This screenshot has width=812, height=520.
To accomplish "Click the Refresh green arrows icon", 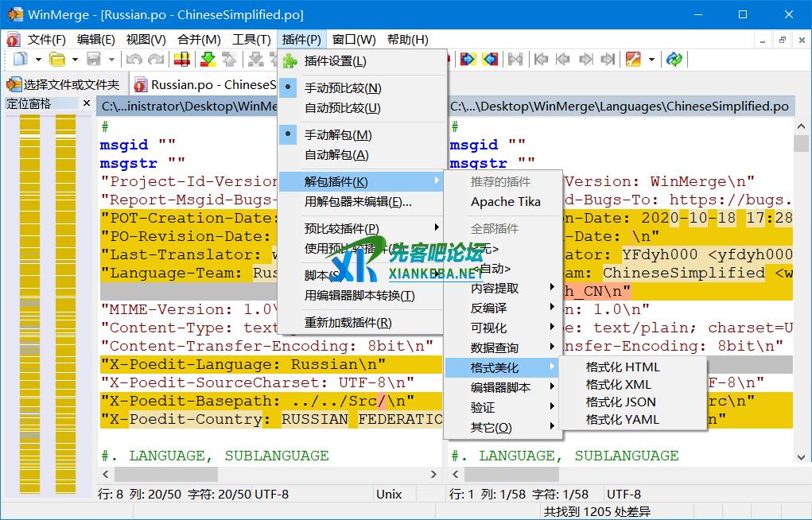I will (x=674, y=59).
